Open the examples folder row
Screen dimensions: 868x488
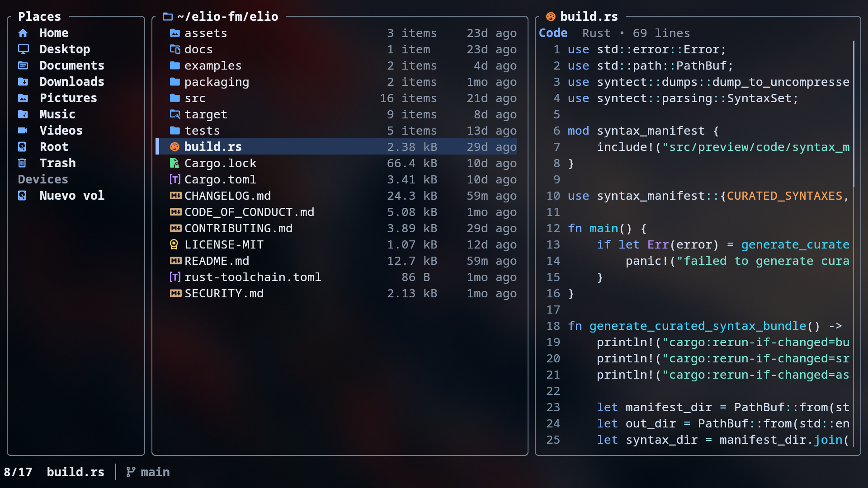click(x=336, y=66)
